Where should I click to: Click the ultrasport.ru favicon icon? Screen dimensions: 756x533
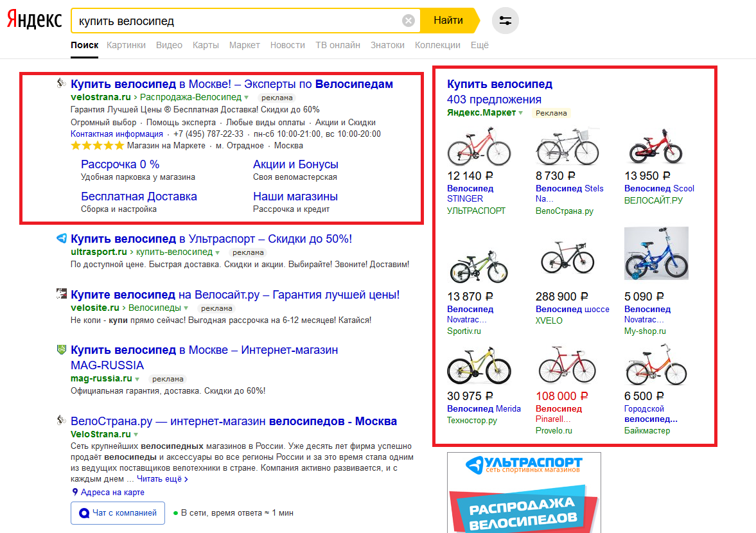(x=61, y=238)
